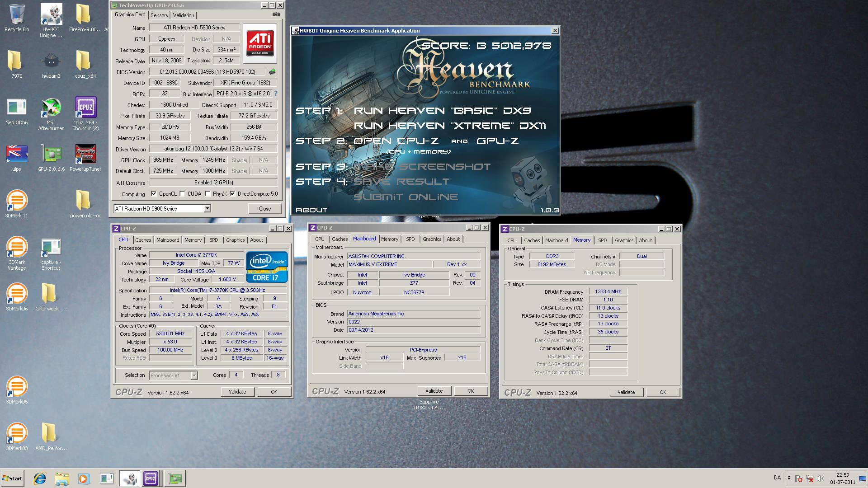Image resolution: width=868 pixels, height=488 pixels.
Task: Open GPU selection dropdown in GPU-Z
Action: (207, 209)
